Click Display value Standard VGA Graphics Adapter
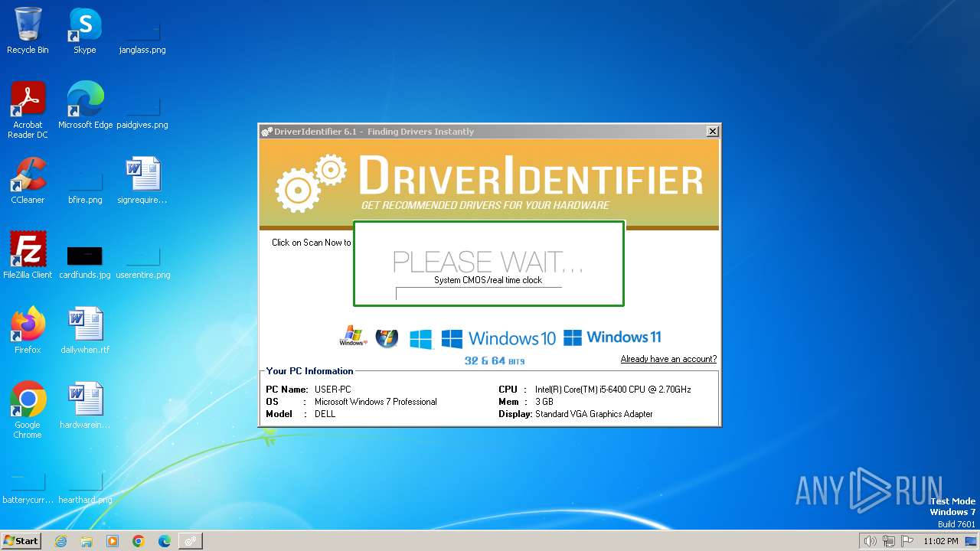980x551 pixels. point(594,414)
